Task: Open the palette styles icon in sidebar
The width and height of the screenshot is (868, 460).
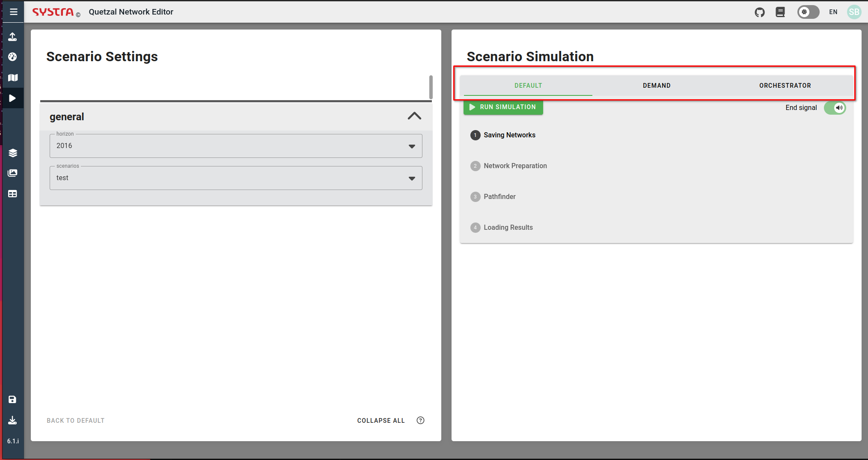Action: [13, 57]
